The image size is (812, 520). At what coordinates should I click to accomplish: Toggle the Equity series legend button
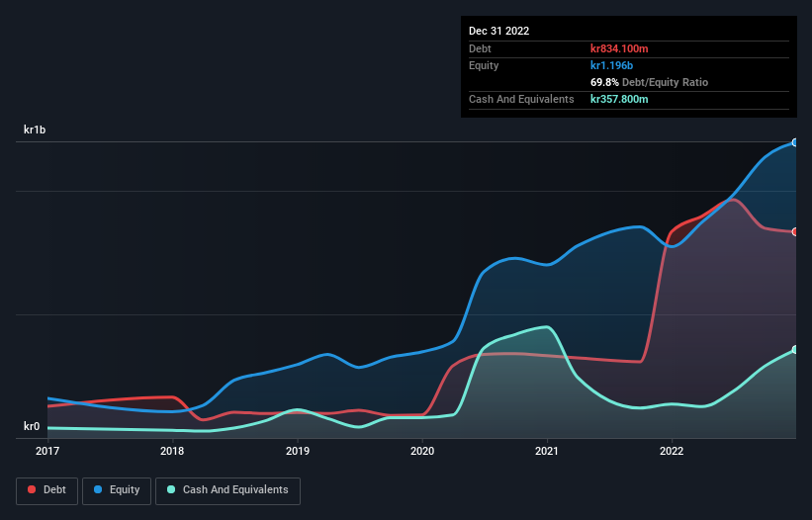(117, 490)
